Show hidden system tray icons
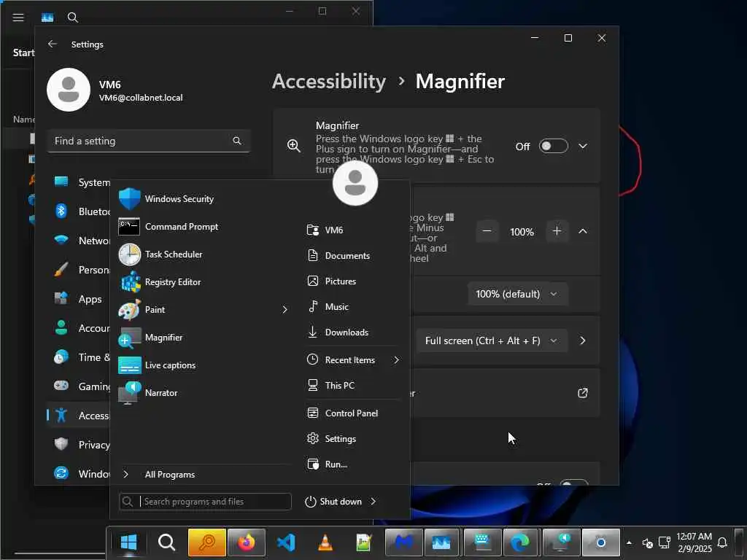The width and height of the screenshot is (747, 560). pyautogui.click(x=629, y=542)
